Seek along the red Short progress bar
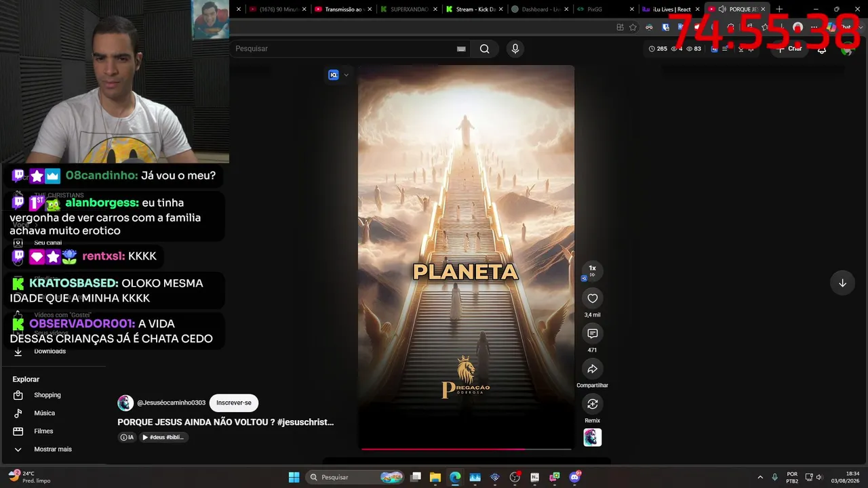Viewport: 868px width, 488px height. coord(466,449)
